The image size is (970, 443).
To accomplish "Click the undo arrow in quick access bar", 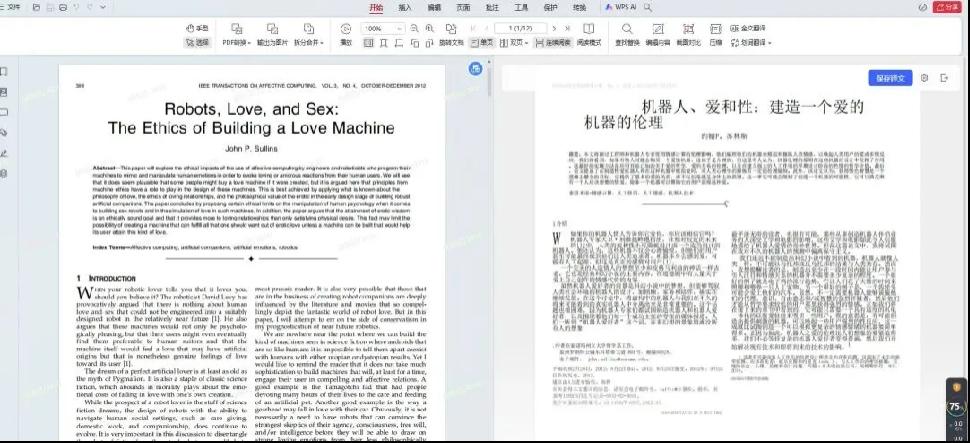I will coord(76,7).
